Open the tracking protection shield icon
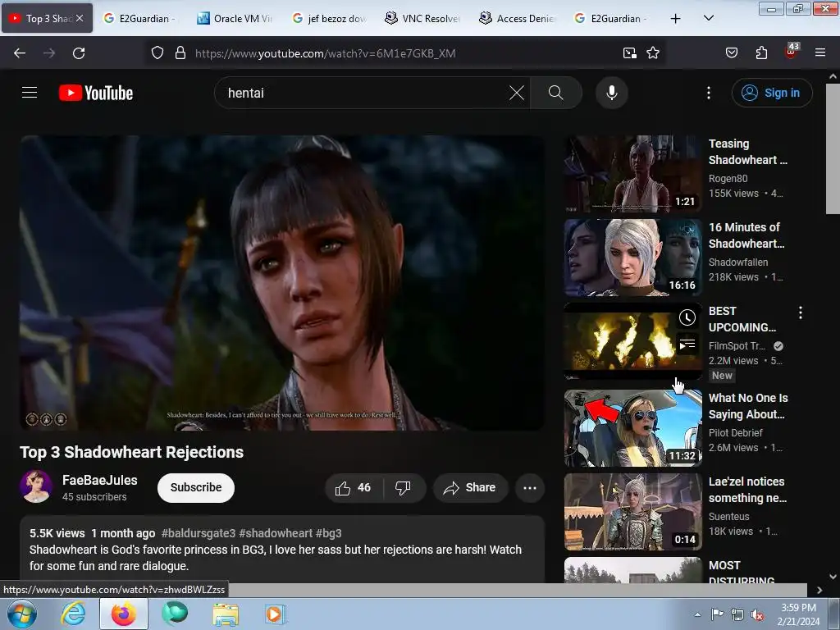Viewport: 840px width, 630px height. coord(157,53)
